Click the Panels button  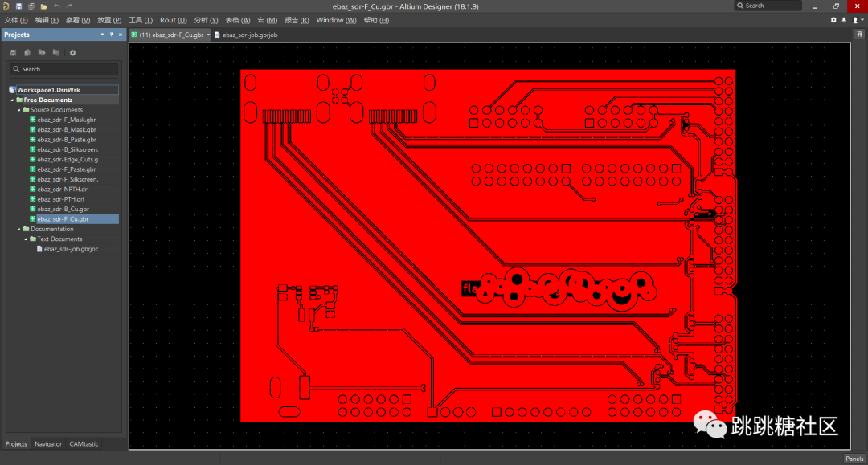click(x=854, y=459)
